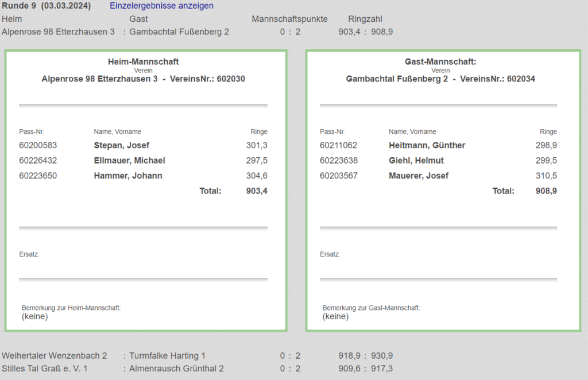Click the guest team Total value 908,9

[x=546, y=191]
